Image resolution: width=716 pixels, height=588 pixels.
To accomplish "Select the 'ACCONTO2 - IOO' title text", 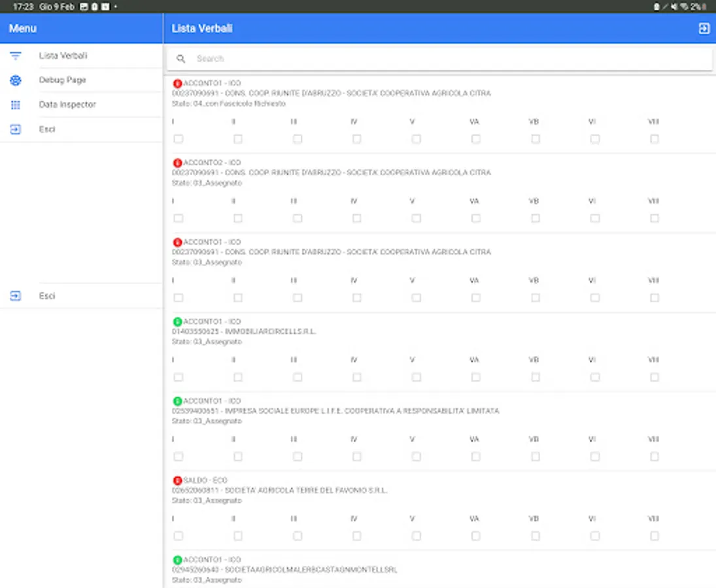I will 212,163.
